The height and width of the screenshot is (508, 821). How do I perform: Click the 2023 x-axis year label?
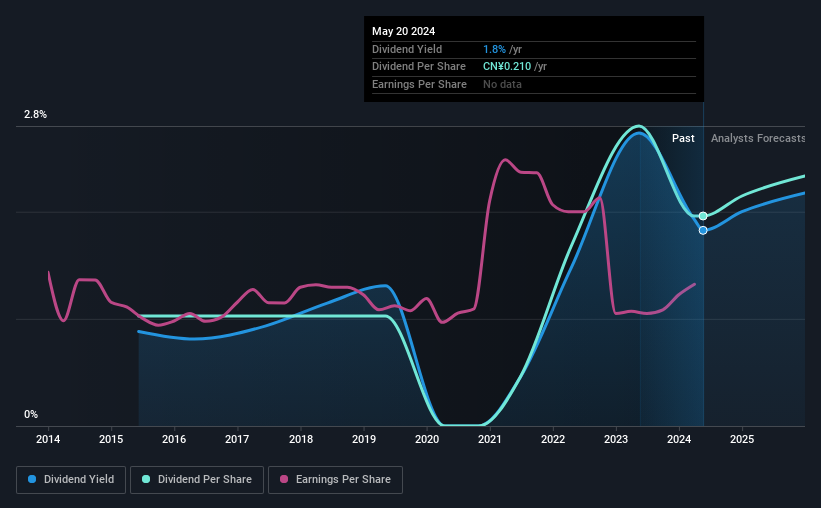[x=616, y=439]
